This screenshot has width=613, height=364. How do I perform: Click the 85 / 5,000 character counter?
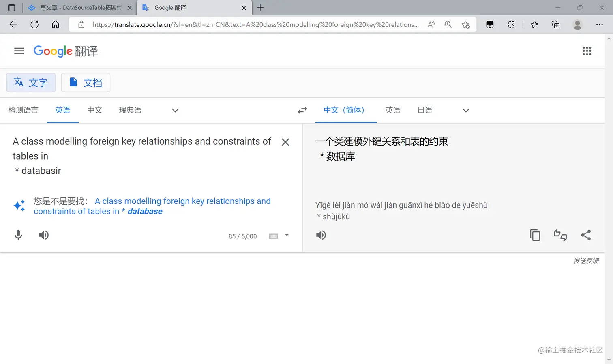242,236
